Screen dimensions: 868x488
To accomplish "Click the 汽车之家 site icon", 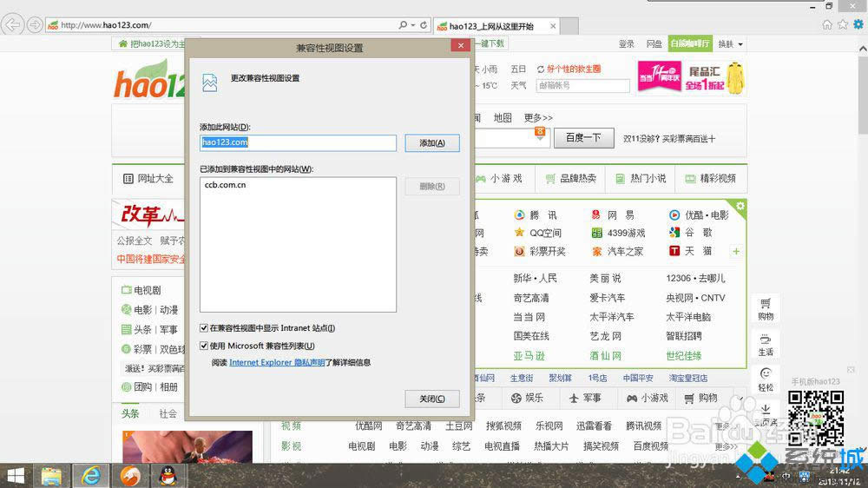I will 596,252.
